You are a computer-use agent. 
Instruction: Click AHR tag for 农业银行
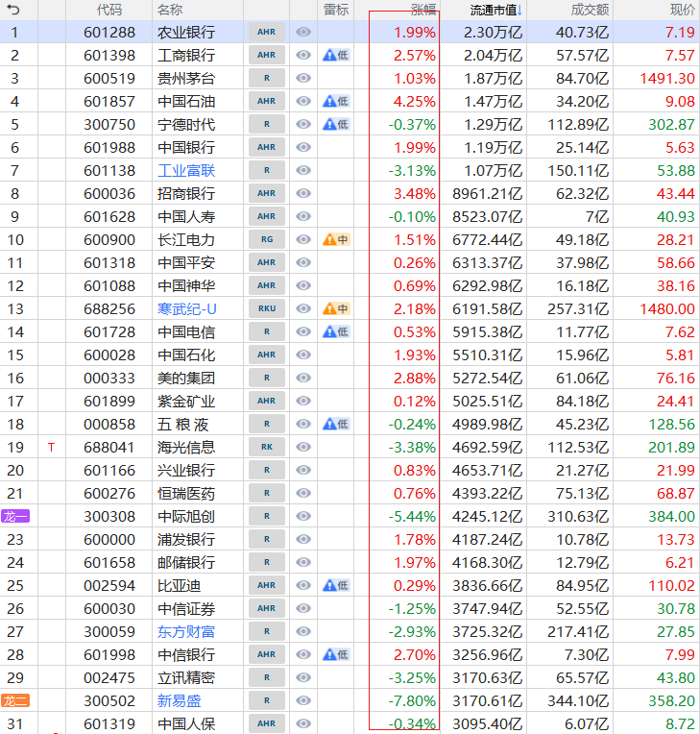[267, 32]
